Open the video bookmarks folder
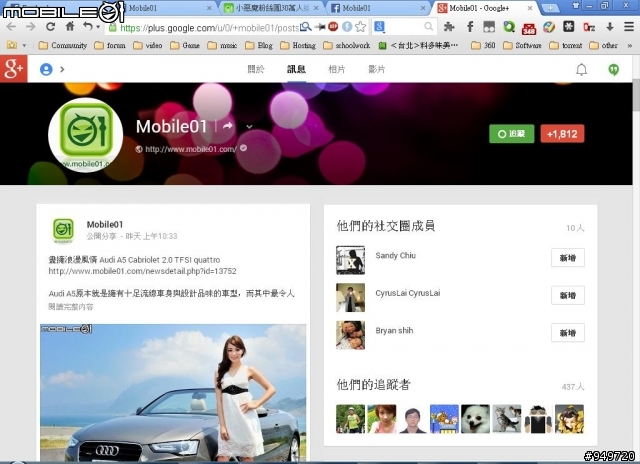Image resolution: width=640 pixels, height=464 pixels. point(148,45)
